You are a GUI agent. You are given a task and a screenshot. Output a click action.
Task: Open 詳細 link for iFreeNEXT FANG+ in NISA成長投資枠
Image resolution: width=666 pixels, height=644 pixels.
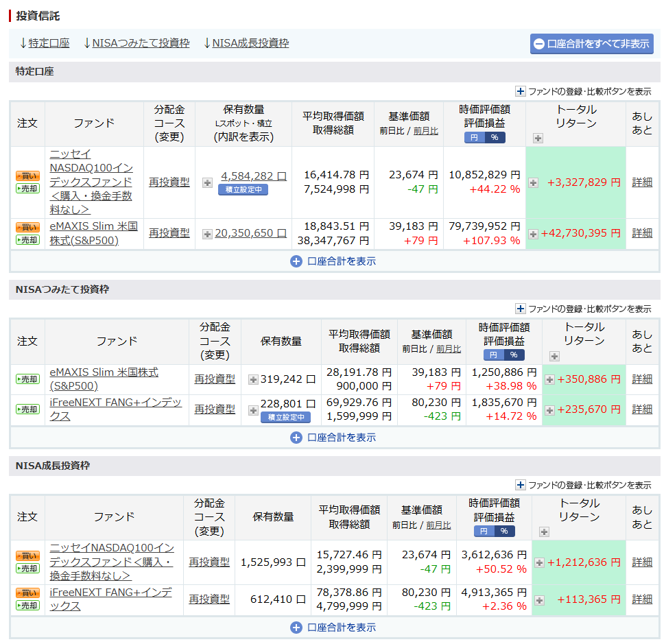(x=642, y=599)
